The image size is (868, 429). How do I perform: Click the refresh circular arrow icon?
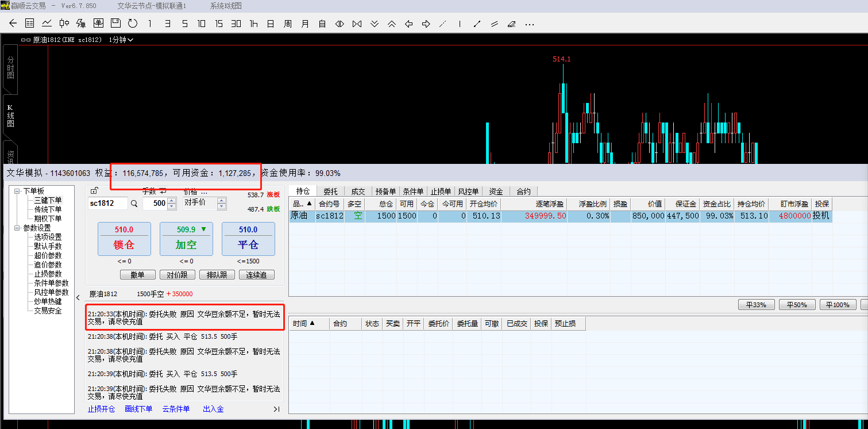pos(133,24)
